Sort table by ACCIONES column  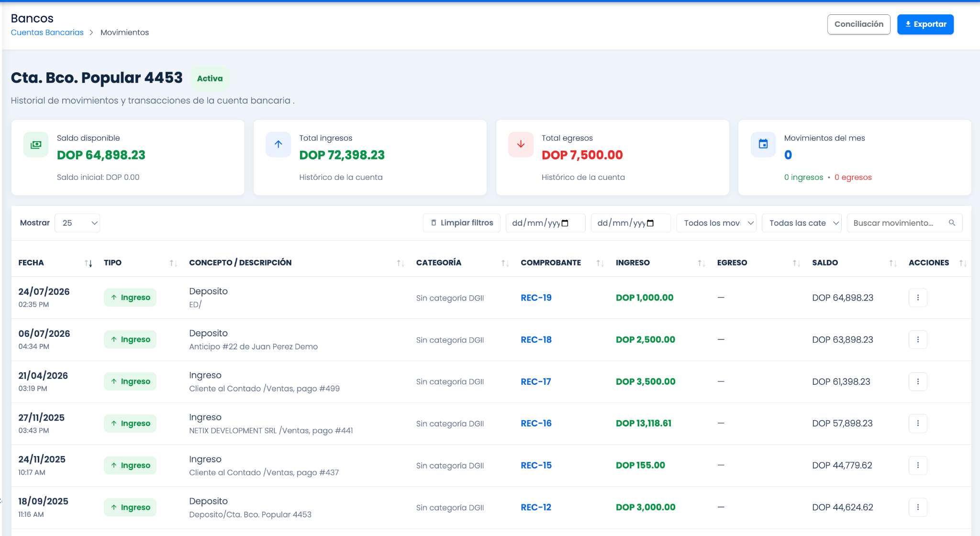pos(963,263)
